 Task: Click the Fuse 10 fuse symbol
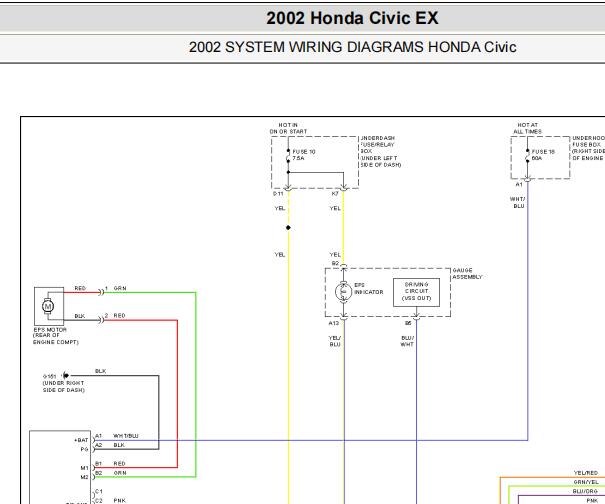[x=288, y=158]
